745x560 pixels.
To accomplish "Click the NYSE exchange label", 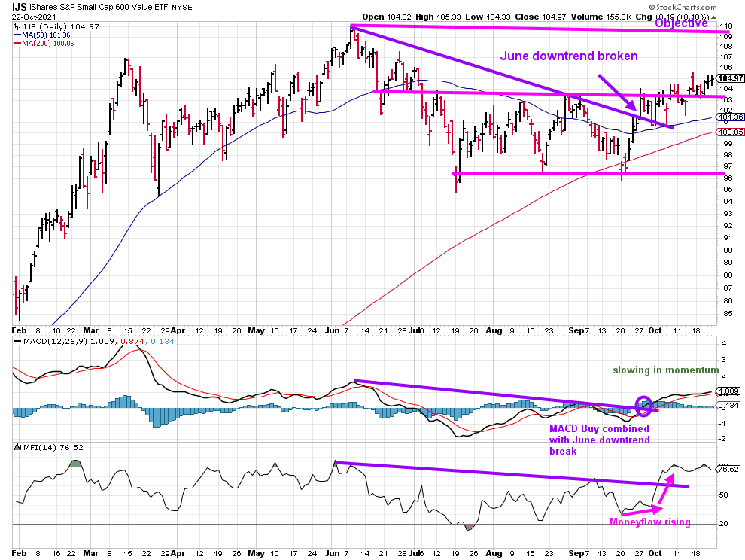I will 182,8.
